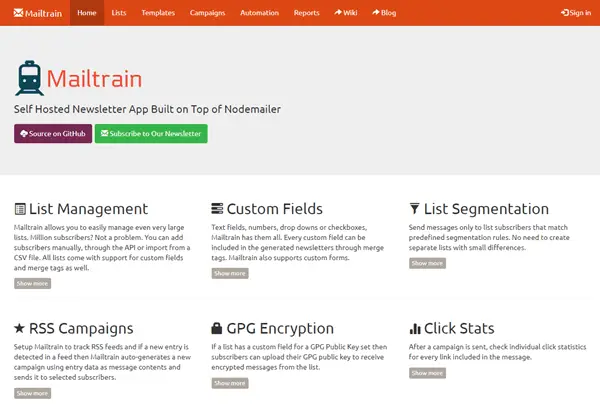Click paragraph starting 'After a campaign is sent'
The height and width of the screenshot is (408, 600).
(497, 352)
